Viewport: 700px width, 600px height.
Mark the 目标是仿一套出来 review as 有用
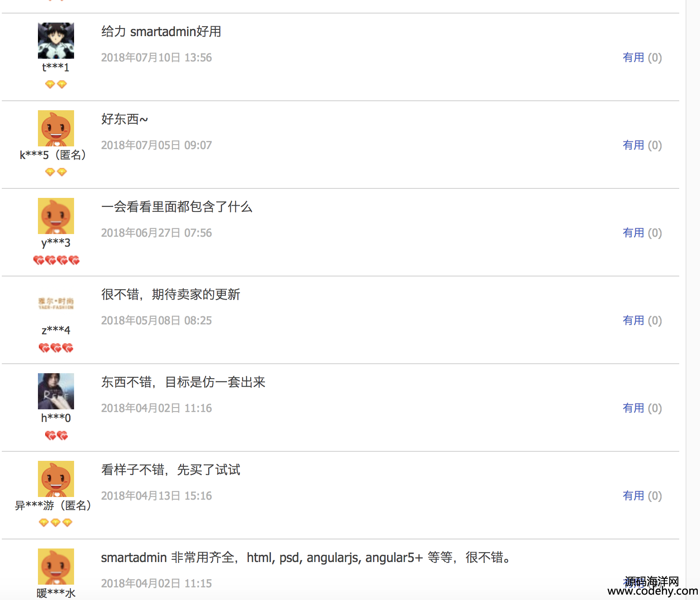click(642, 408)
